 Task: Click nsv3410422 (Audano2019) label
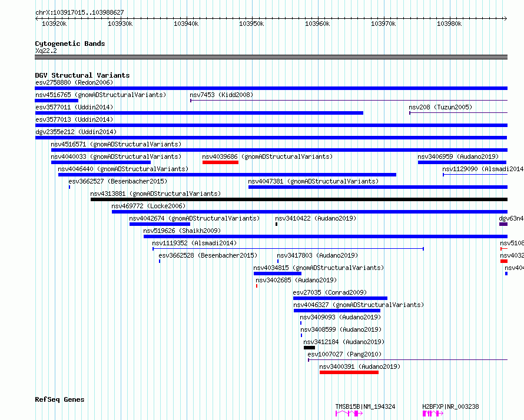[316, 218]
